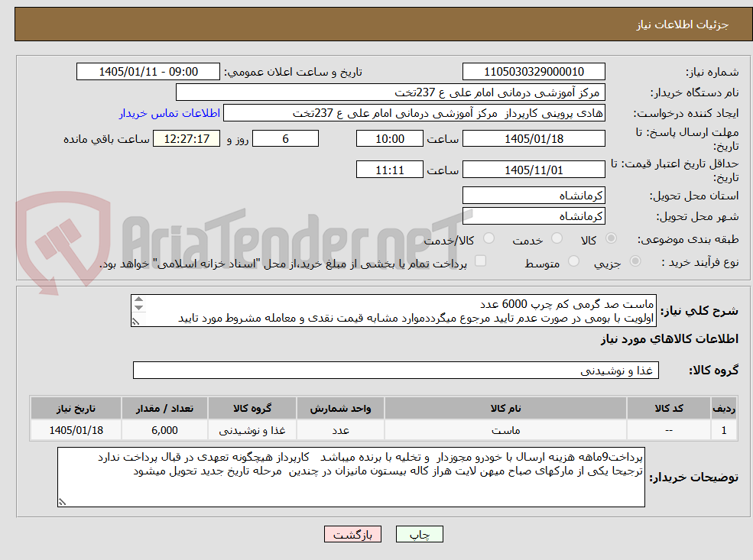Click the توضیحات خریدار text area

click(x=351, y=477)
